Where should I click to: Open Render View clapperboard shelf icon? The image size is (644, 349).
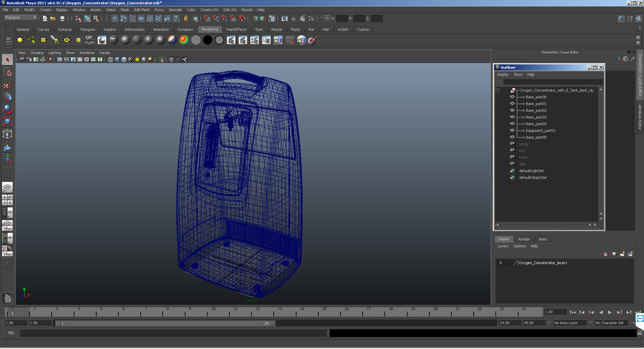point(231,40)
